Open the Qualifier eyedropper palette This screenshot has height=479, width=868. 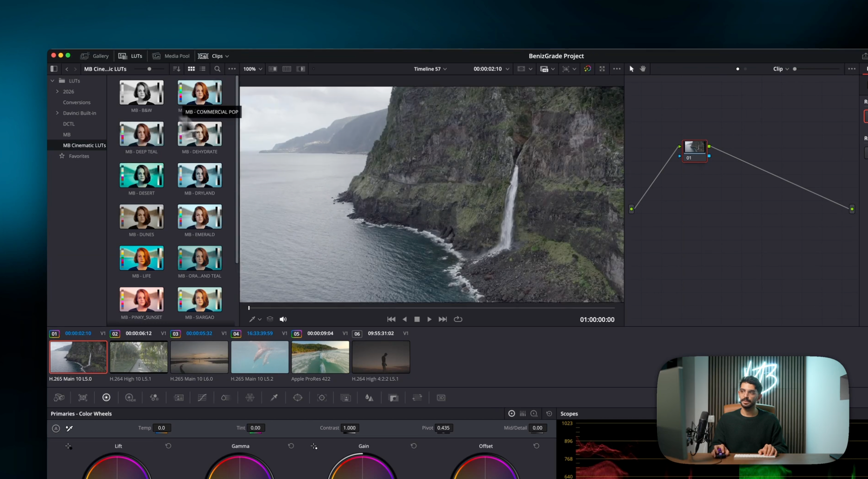click(274, 397)
